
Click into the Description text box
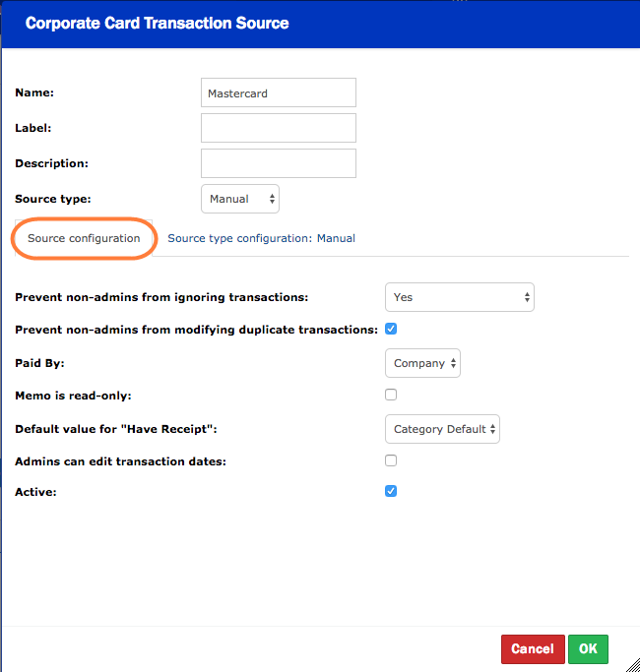click(278, 163)
